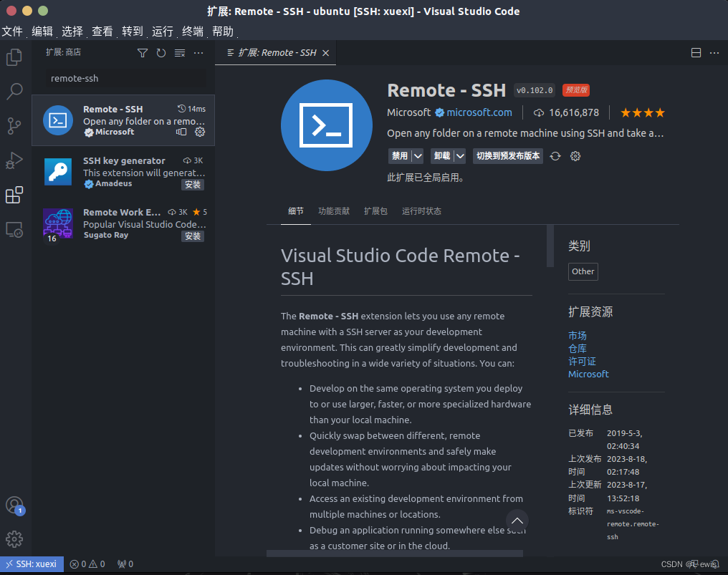Switch to 扩展包 tab
This screenshot has height=575, width=728.
coord(375,211)
